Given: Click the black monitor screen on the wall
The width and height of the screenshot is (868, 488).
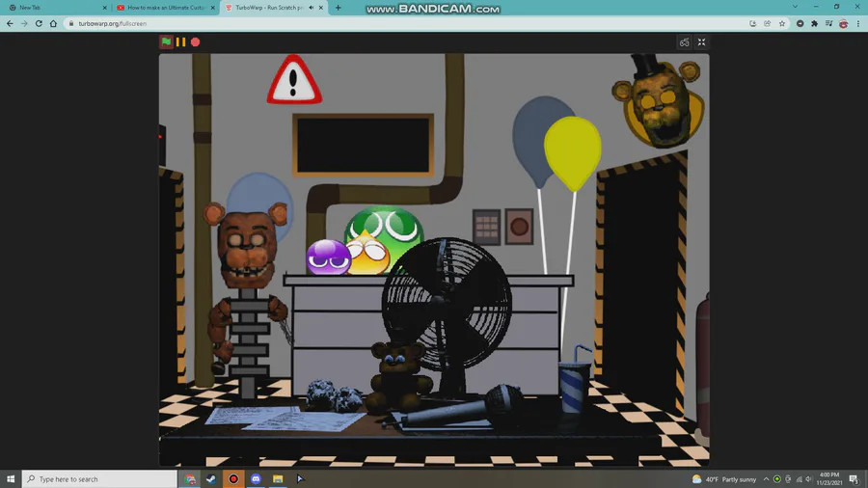Looking at the screenshot, I should pos(364,146).
